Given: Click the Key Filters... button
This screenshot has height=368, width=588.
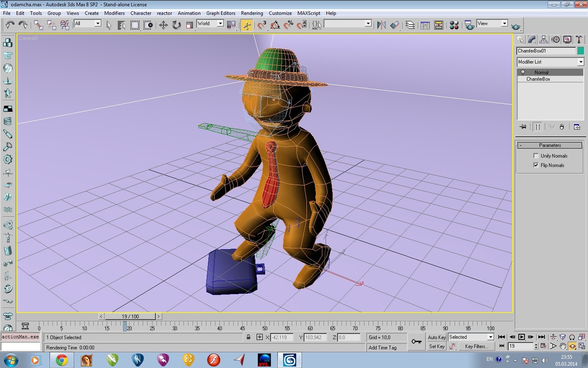Looking at the screenshot, I should [476, 346].
